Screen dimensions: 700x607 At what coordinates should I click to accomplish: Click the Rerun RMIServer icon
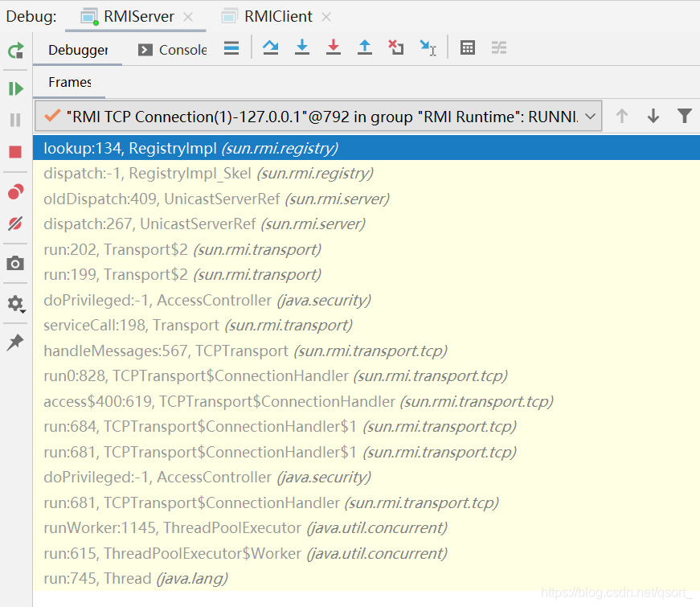pyautogui.click(x=15, y=51)
